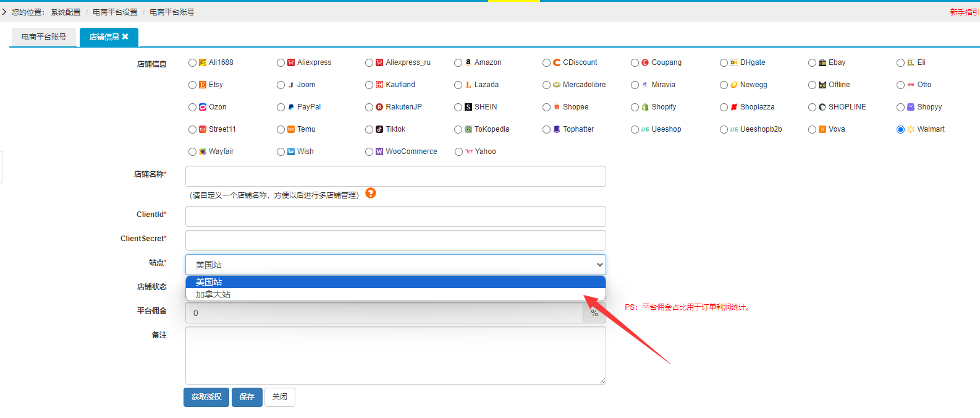The width and height of the screenshot is (980, 418).
Task: Open the 新手指引 beginner guide link
Action: coord(965,12)
